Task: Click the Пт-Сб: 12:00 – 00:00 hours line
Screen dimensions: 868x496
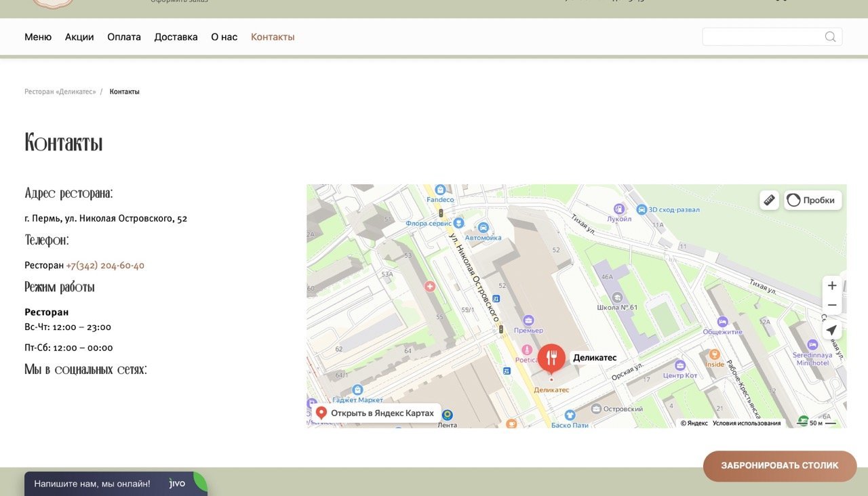Action: [x=68, y=348]
